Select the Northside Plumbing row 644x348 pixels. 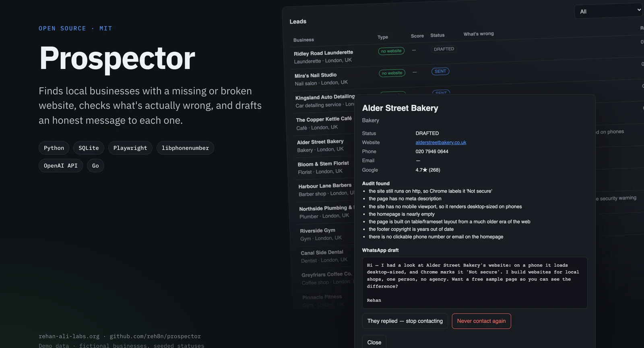tap(325, 212)
